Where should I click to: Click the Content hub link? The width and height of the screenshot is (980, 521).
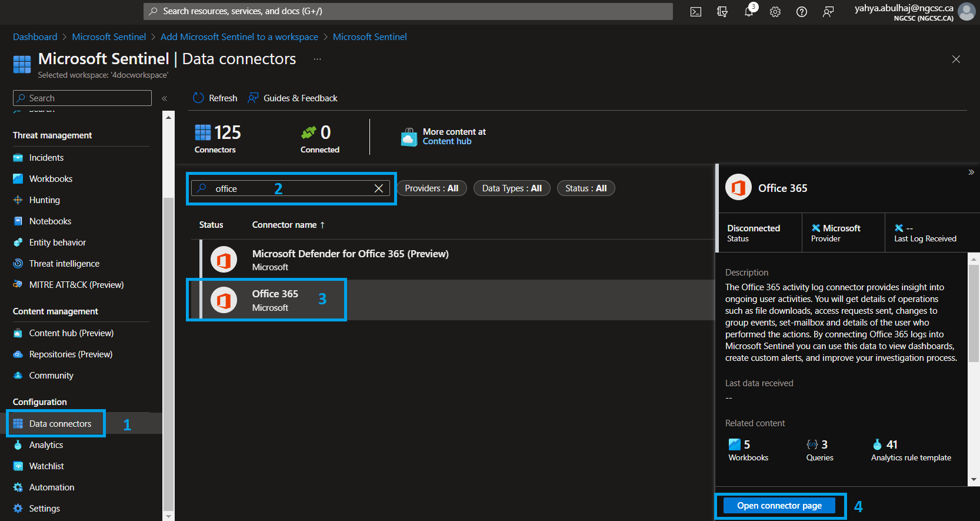[447, 141]
